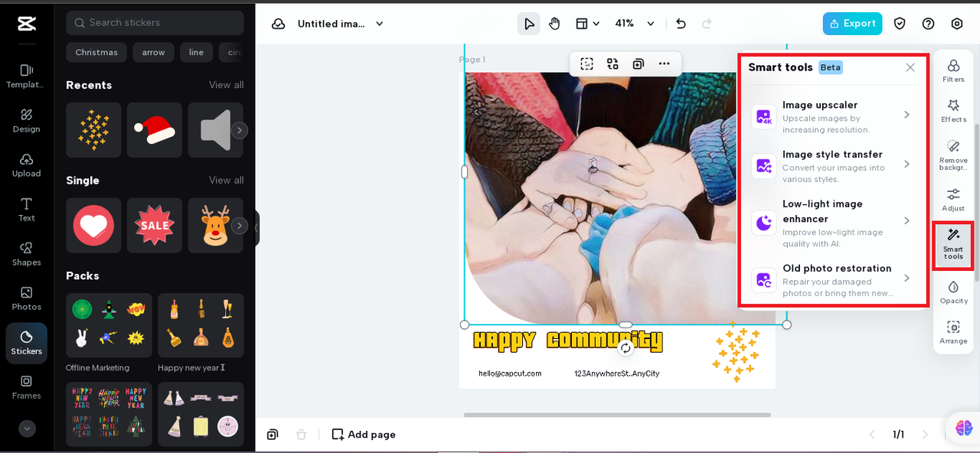Show more Recents stickers with arrow

tap(240, 130)
